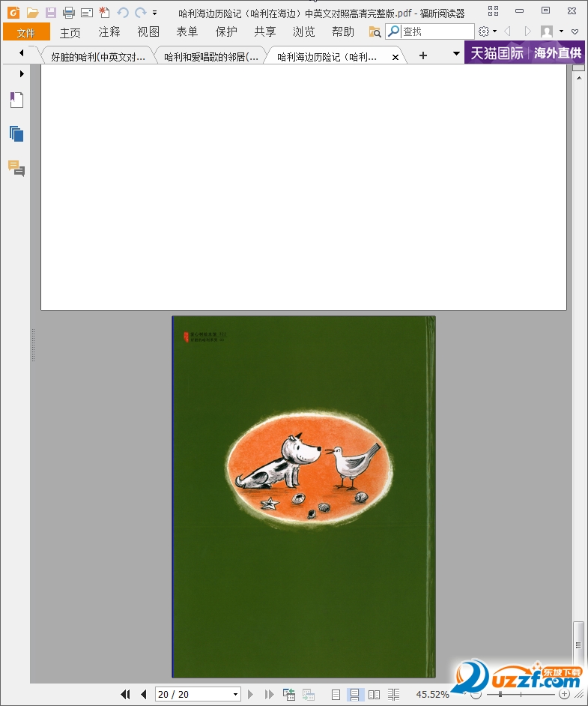588x706 pixels.
Task: Click the 天猫国际 海外直供 ad banner
Action: pos(526,52)
